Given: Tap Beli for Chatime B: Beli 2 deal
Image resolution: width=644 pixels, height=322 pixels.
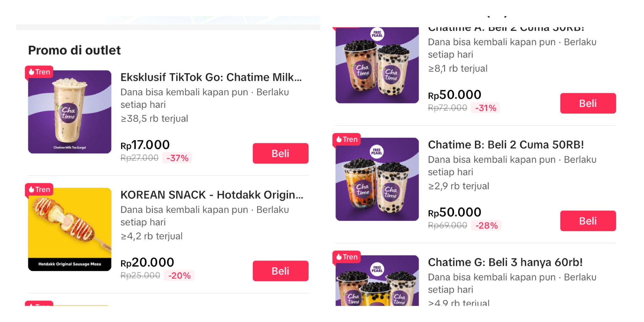Looking at the screenshot, I should click(x=588, y=221).
